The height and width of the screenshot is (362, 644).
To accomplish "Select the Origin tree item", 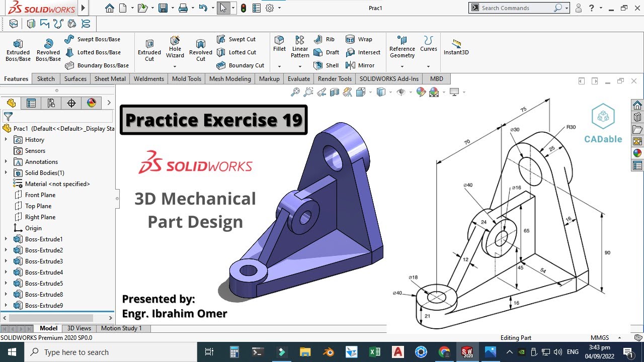I will click(33, 228).
